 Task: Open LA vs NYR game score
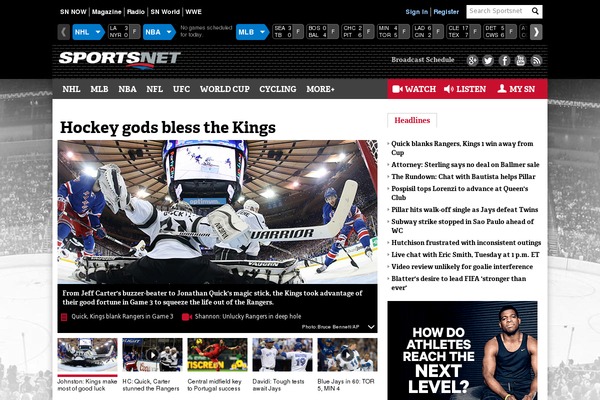pos(124,32)
